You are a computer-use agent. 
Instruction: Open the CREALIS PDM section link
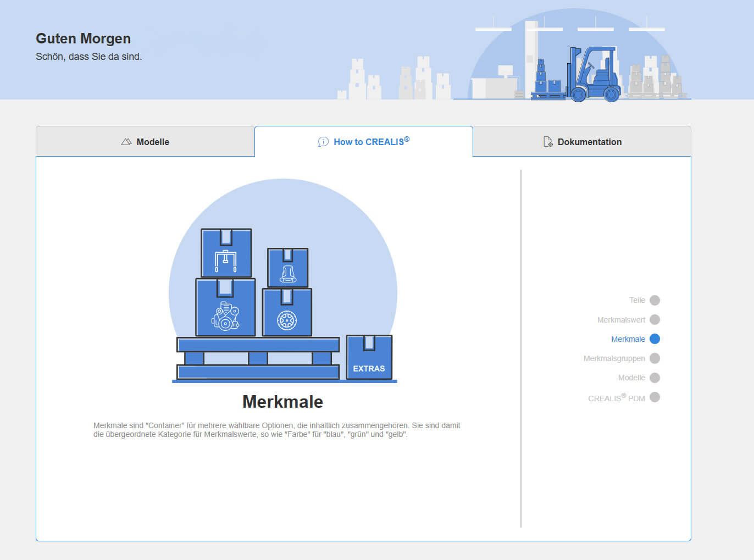[616, 398]
